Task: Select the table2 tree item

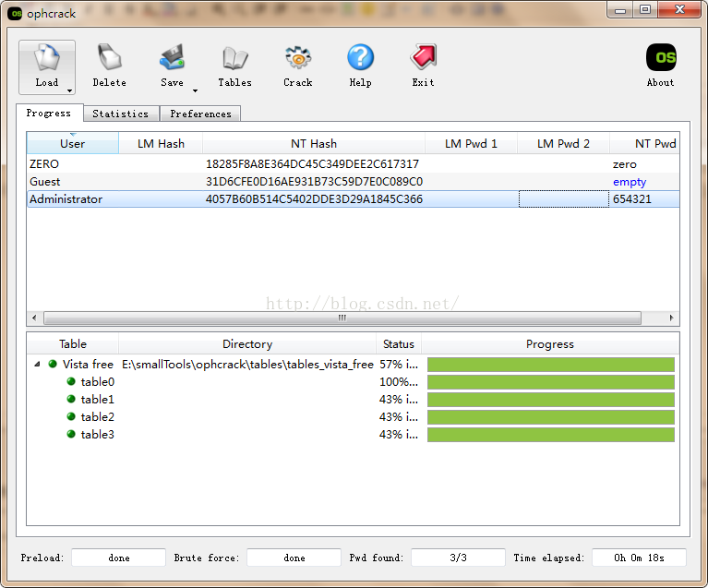Action: tap(98, 417)
